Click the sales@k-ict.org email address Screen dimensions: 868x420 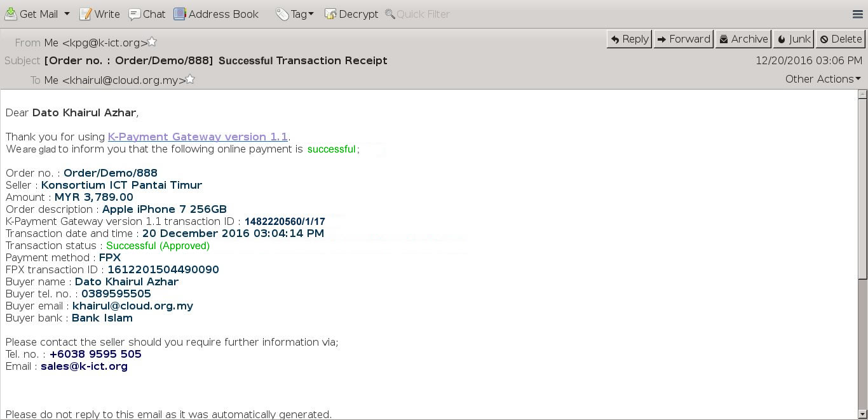[x=84, y=367]
